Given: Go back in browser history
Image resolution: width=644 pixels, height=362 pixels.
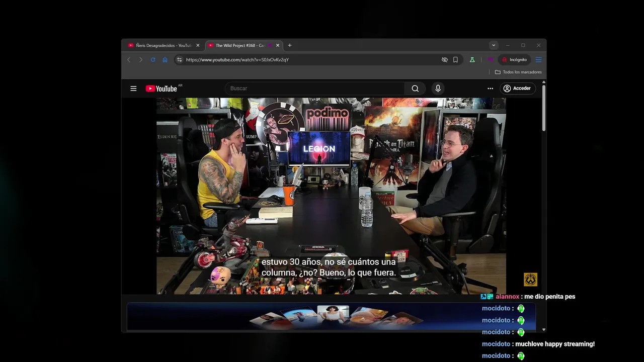Looking at the screenshot, I should click(129, 60).
